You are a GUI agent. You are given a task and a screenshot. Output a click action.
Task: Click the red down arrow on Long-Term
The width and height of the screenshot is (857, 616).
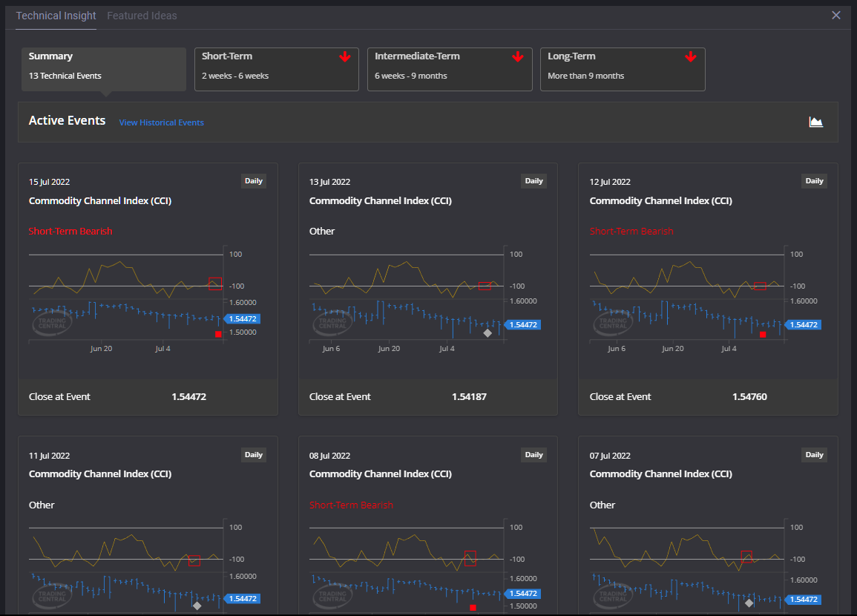click(691, 57)
